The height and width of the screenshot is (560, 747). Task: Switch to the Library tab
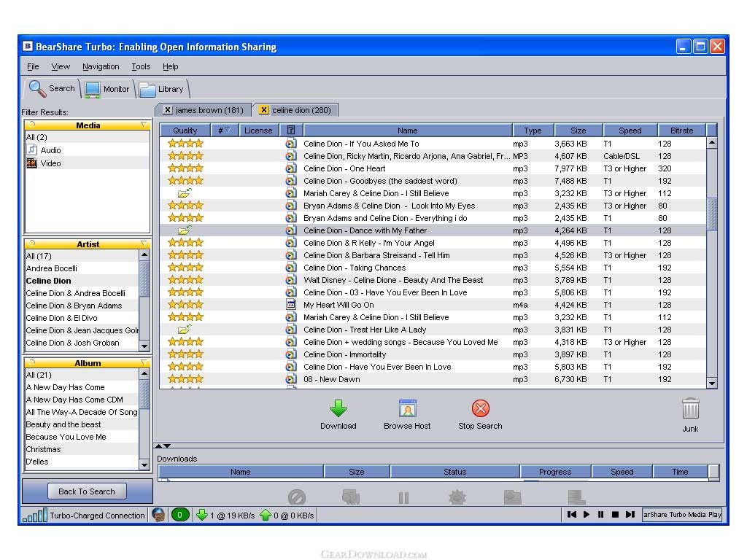coord(161,89)
